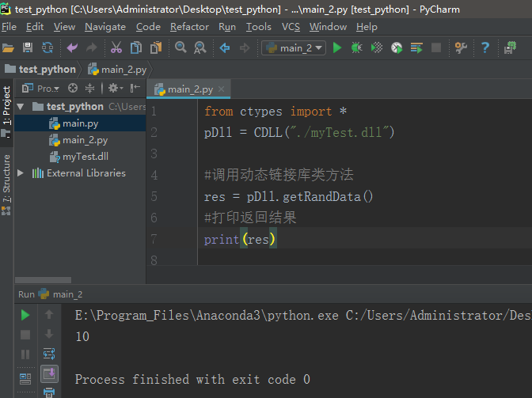Pause output in Run panel
This screenshot has height=398, width=532.
click(x=25, y=354)
